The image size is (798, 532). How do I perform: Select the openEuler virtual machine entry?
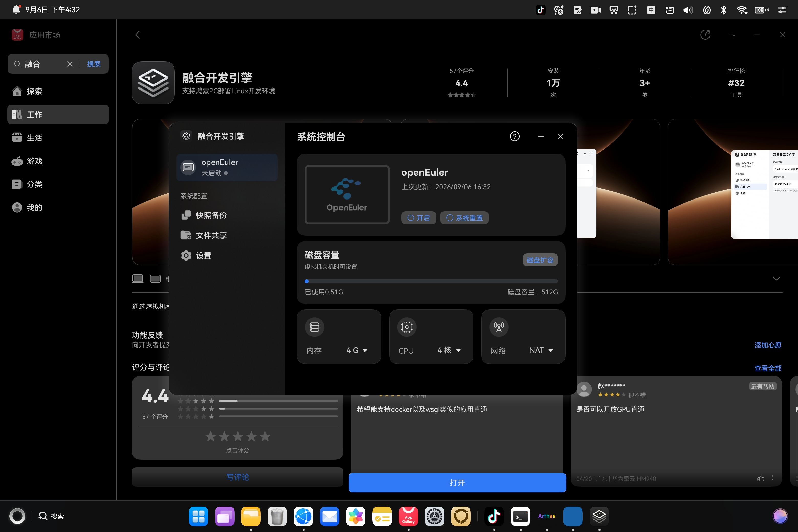tap(227, 167)
